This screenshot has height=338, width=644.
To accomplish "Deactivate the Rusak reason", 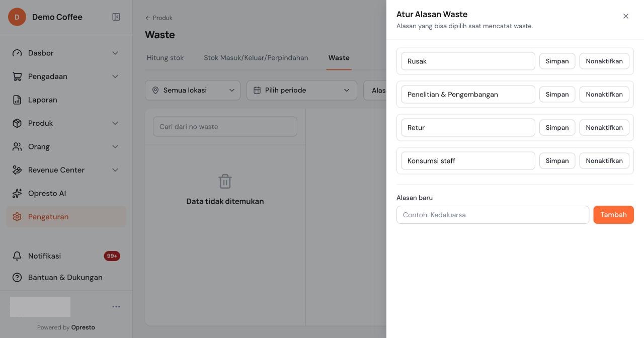I will 604,61.
